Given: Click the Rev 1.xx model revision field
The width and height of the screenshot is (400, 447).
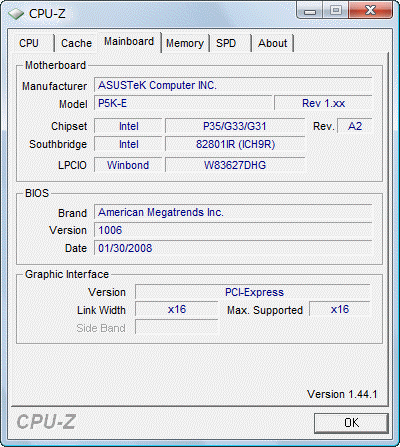Looking at the screenshot, I should [x=323, y=103].
